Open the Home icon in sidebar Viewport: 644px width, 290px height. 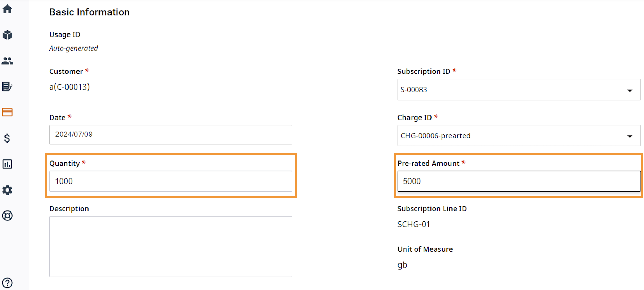[7, 9]
